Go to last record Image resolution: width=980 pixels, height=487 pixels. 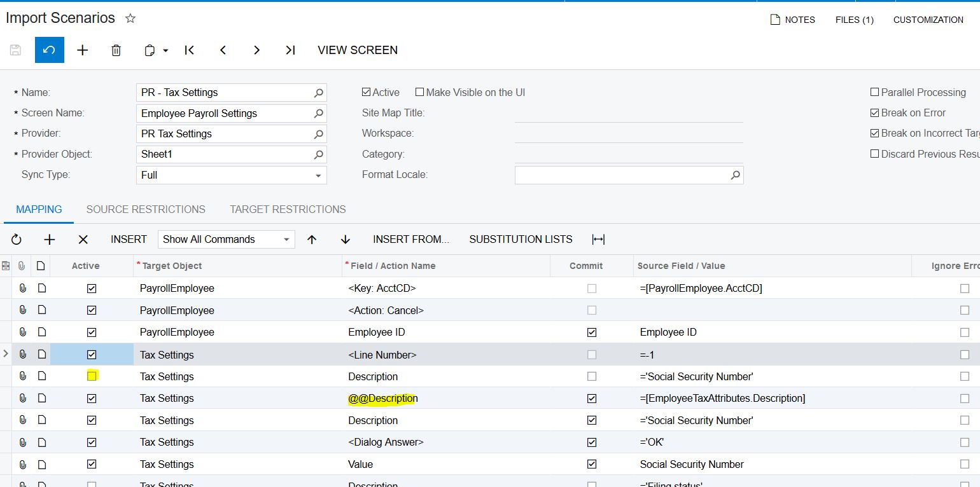click(x=290, y=50)
